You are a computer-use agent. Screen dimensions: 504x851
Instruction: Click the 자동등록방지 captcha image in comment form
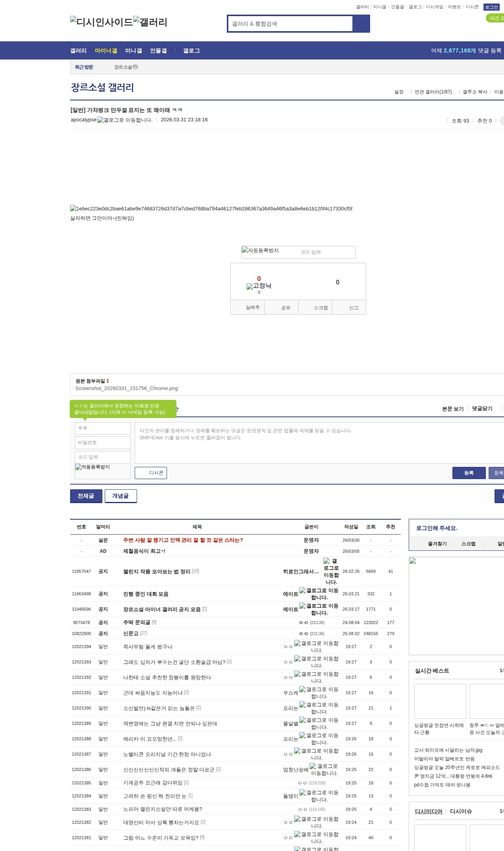pos(93,467)
